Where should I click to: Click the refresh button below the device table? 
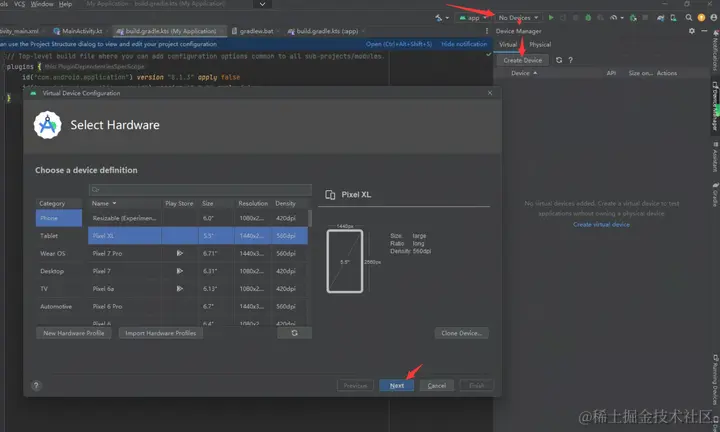294,333
